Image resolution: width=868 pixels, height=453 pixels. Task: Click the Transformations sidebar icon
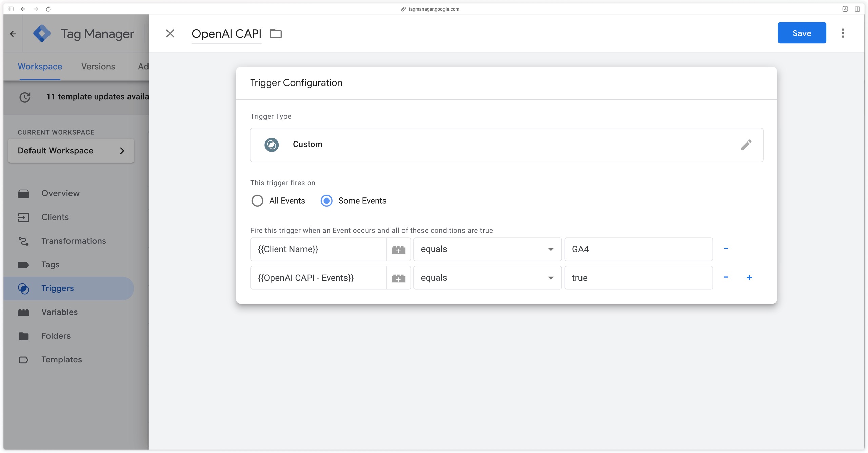click(23, 241)
